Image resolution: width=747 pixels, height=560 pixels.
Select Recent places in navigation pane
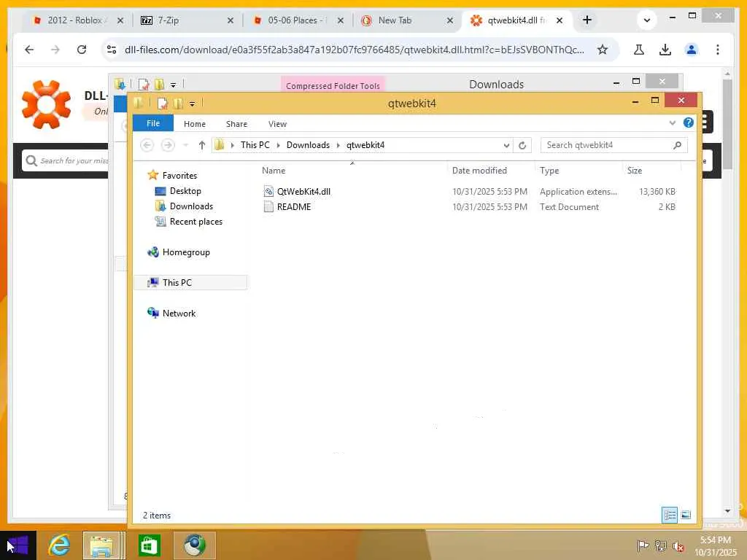tap(196, 222)
